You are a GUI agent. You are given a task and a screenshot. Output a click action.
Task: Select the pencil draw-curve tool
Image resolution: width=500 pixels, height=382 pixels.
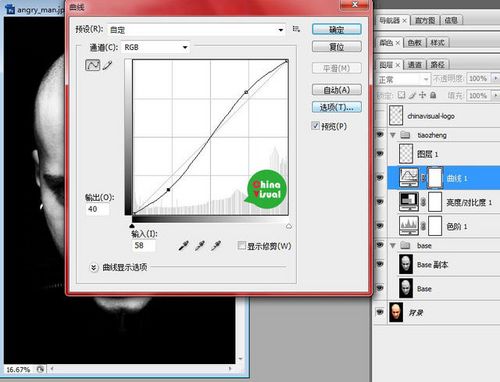pos(107,65)
